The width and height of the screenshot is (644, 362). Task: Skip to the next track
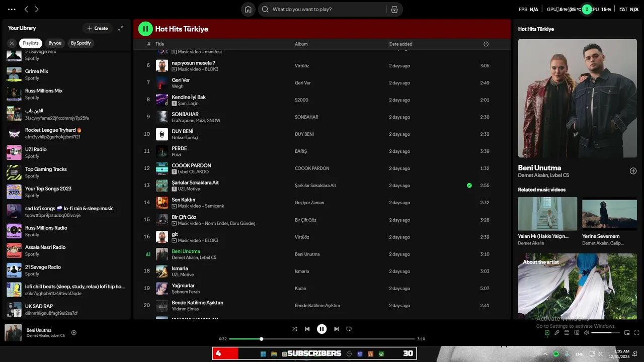click(336, 329)
